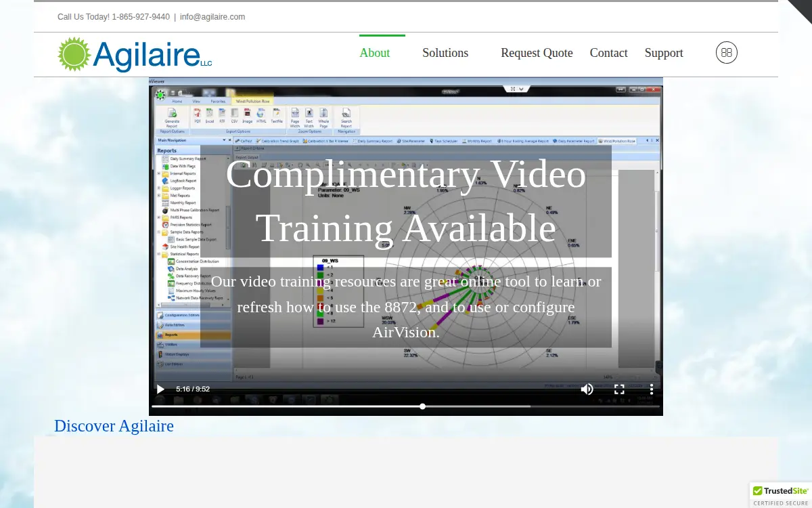The image size is (812, 508).
Task: Click the blue '< 1' legend swatch in the video
Action: (x=320, y=267)
